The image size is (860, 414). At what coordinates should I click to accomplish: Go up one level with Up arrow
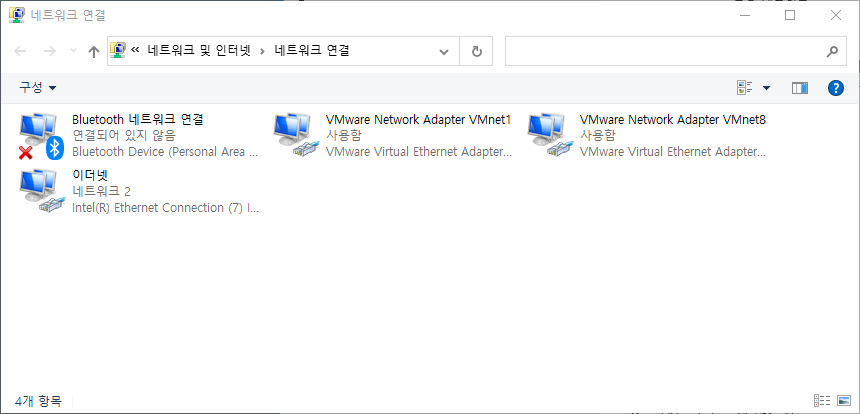[94, 52]
